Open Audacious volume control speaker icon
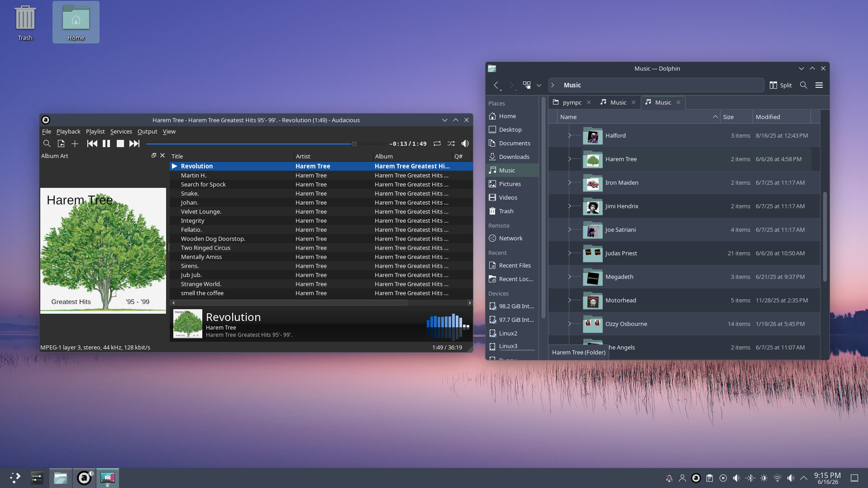The height and width of the screenshot is (488, 868). click(x=465, y=144)
